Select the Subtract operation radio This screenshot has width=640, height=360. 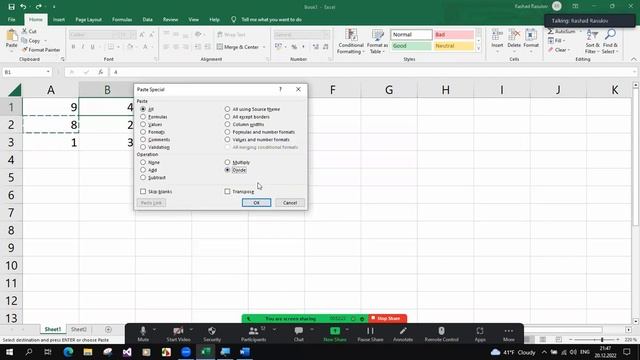click(143, 178)
